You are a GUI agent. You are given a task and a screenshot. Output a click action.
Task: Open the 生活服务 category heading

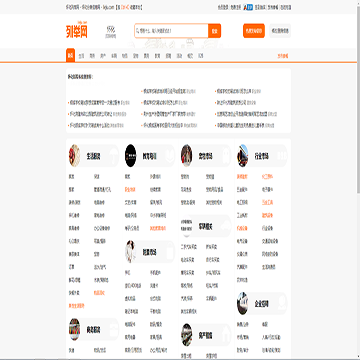pyautogui.click(x=93, y=156)
